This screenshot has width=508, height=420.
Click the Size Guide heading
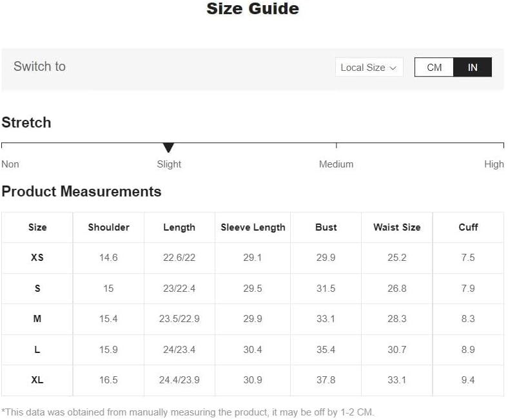pos(253,8)
